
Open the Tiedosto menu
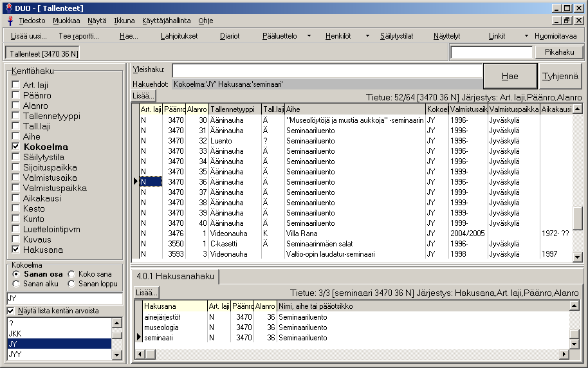pos(32,21)
